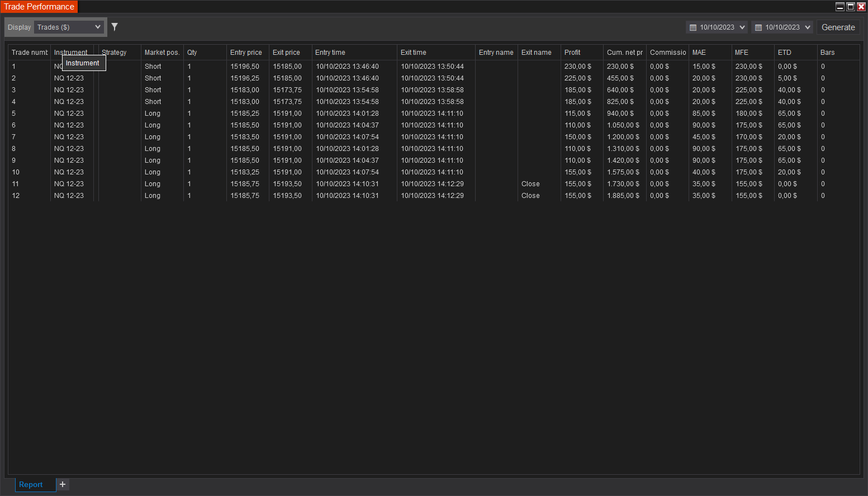Sort by MAE column header
Image resolution: width=868 pixels, height=496 pixels.
[710, 53]
